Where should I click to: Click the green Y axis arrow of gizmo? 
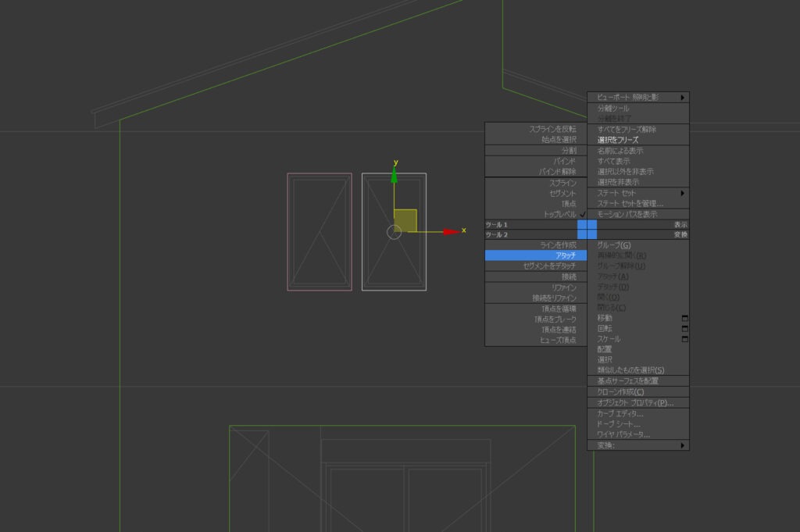click(x=394, y=176)
